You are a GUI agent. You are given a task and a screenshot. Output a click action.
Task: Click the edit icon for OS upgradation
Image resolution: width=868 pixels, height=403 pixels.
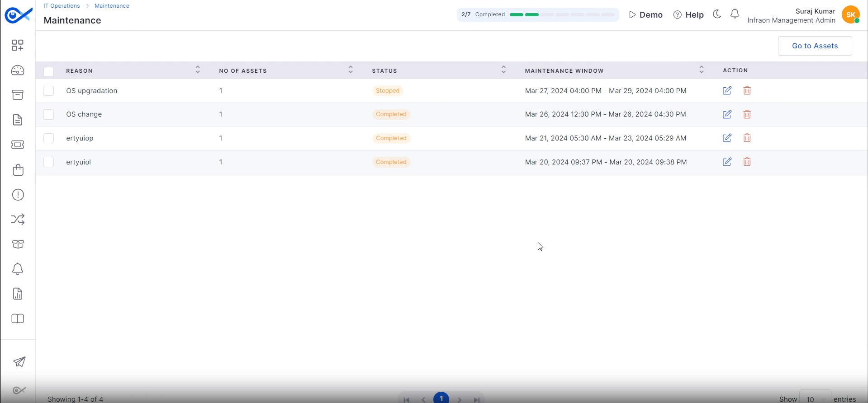(727, 91)
